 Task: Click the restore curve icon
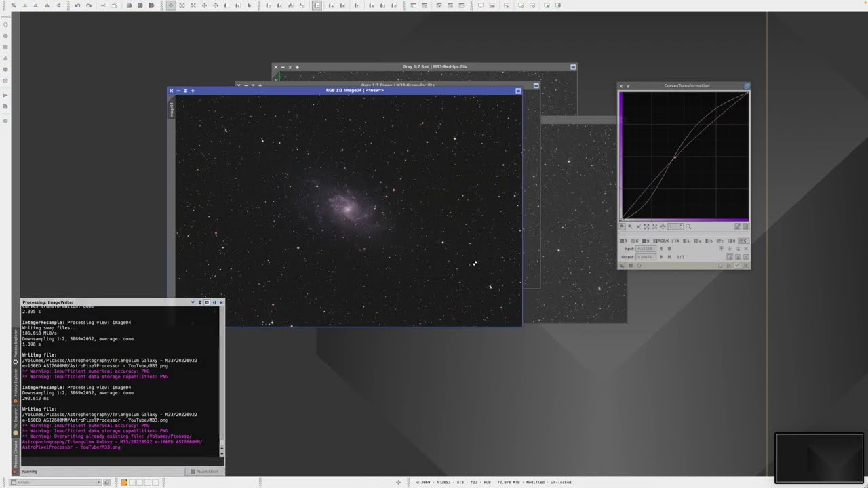730,249
